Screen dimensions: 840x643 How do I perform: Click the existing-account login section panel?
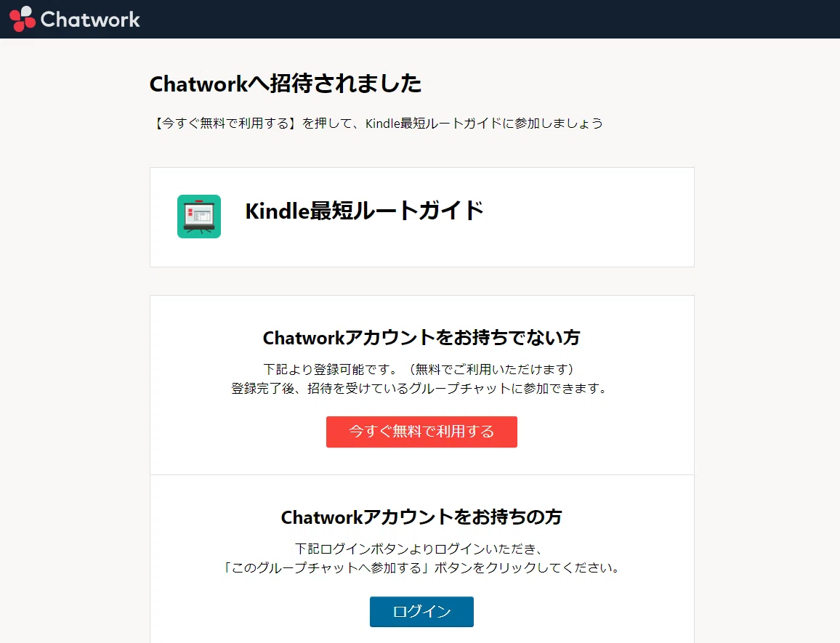[x=422, y=559]
